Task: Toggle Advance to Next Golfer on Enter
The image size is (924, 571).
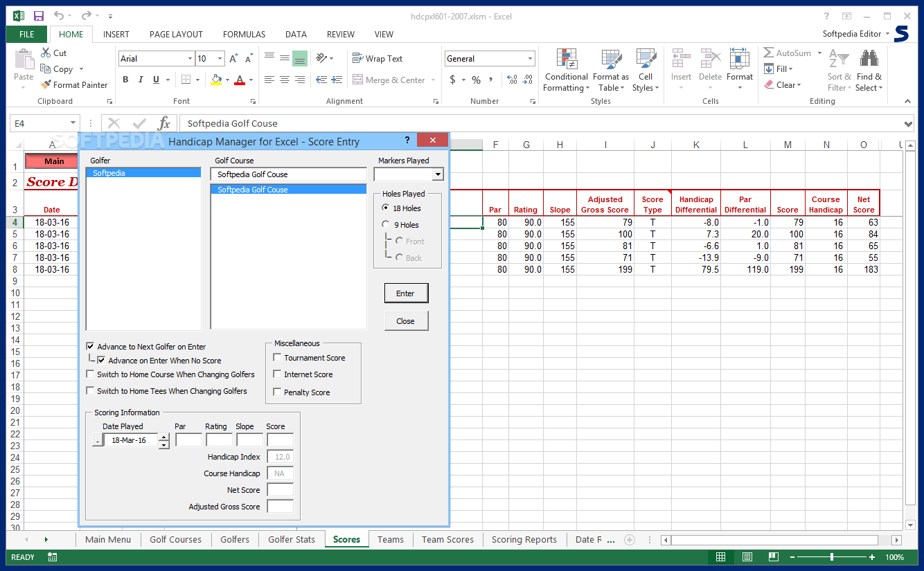Action: click(x=90, y=346)
